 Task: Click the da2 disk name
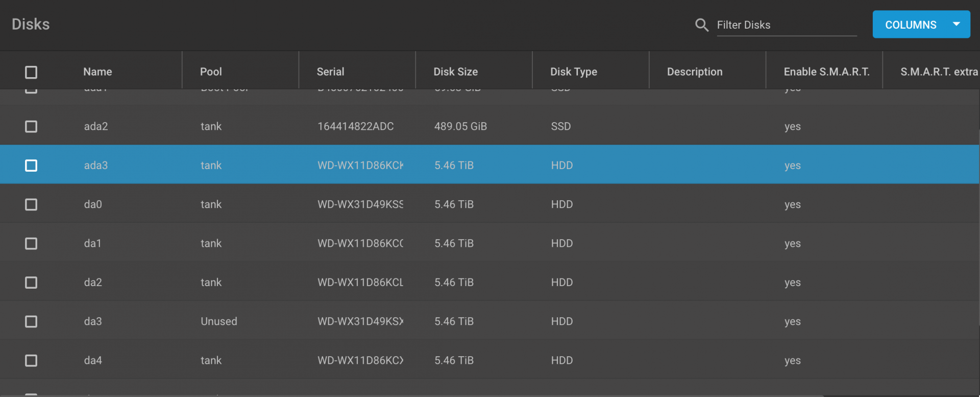93,283
